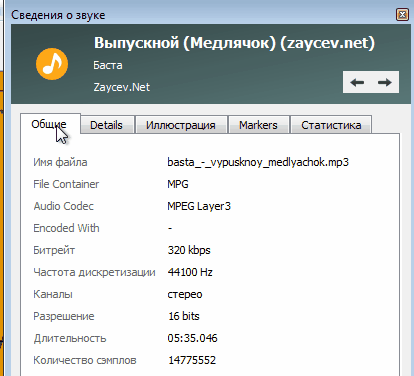
Task: Open the Статистика tab
Action: (x=331, y=125)
